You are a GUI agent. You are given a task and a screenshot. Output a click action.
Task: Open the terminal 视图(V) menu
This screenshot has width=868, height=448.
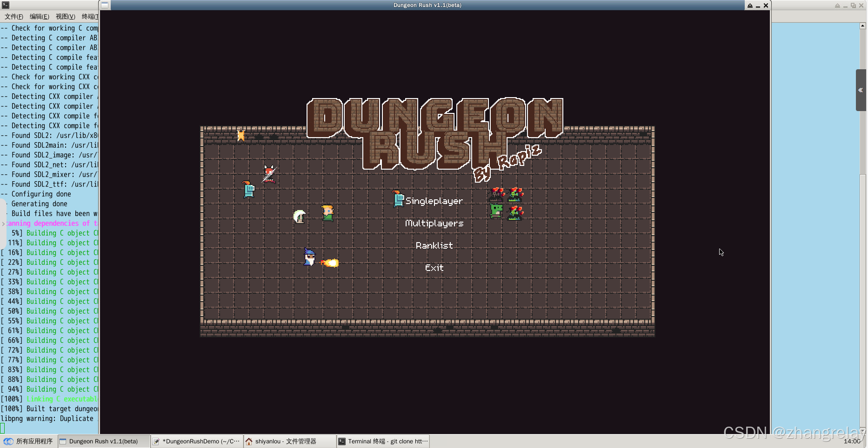point(66,17)
